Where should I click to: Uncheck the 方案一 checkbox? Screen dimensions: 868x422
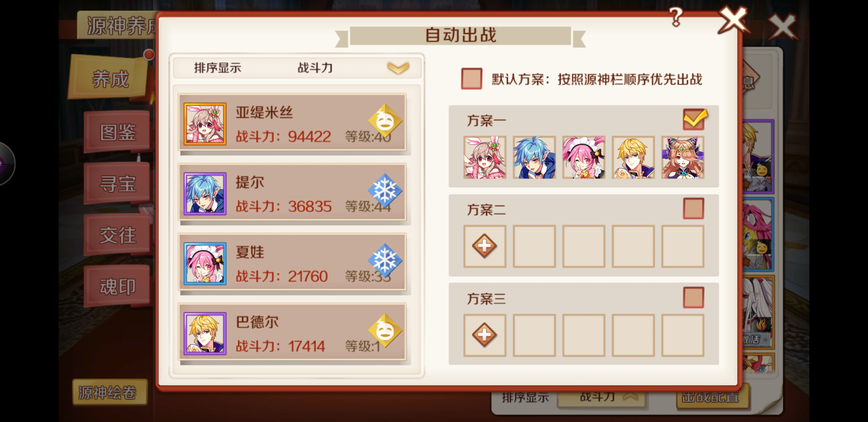(694, 120)
